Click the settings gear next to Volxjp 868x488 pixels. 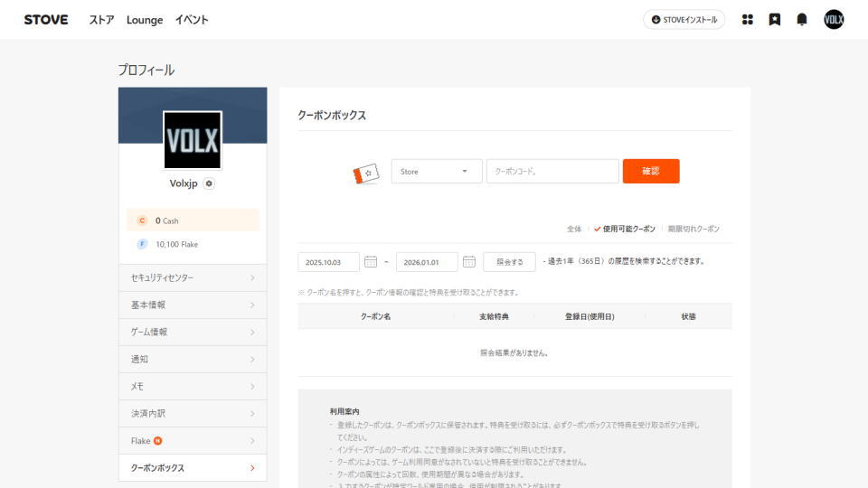pyautogui.click(x=210, y=183)
